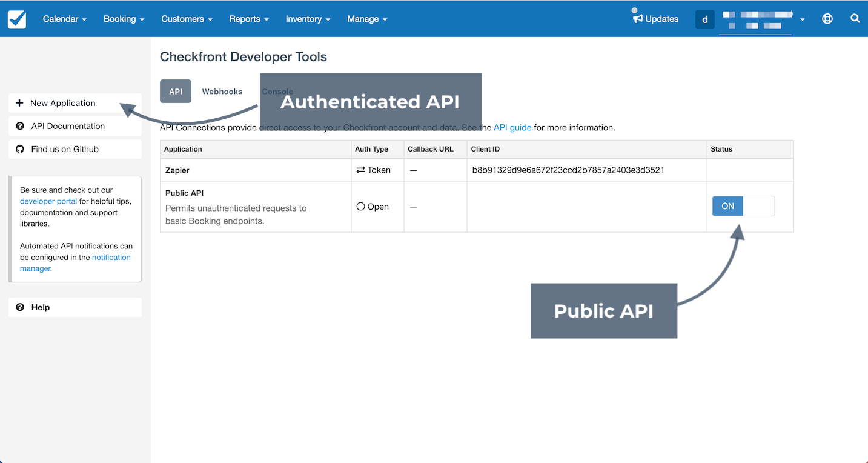Screen dimensions: 868x463
Task: Click the Zapier application name
Action: (x=177, y=170)
